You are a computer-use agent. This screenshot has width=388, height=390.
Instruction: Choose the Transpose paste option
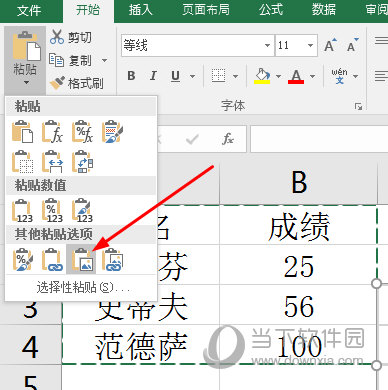coord(82,162)
